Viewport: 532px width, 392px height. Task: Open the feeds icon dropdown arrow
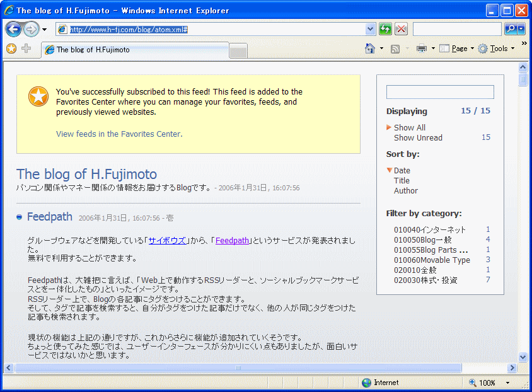click(x=407, y=49)
